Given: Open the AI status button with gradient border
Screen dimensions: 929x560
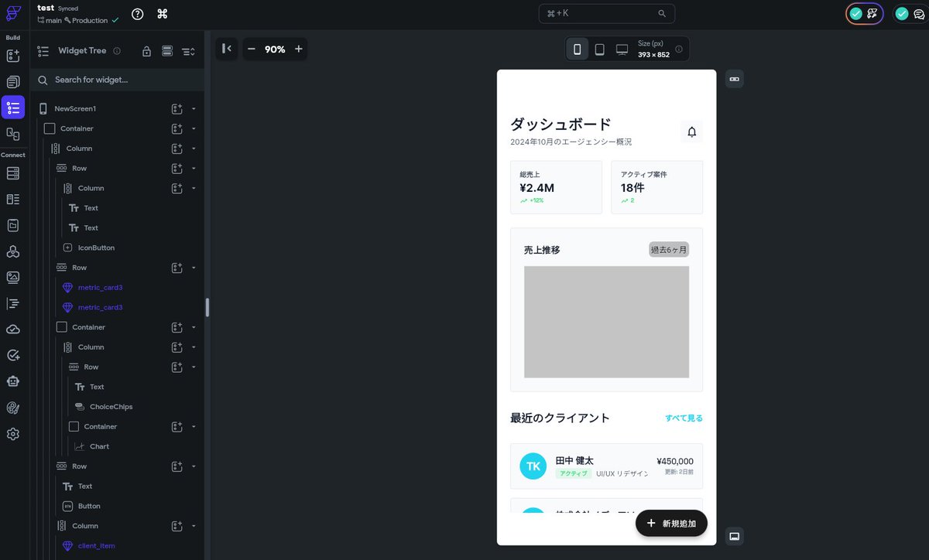Looking at the screenshot, I should point(864,14).
